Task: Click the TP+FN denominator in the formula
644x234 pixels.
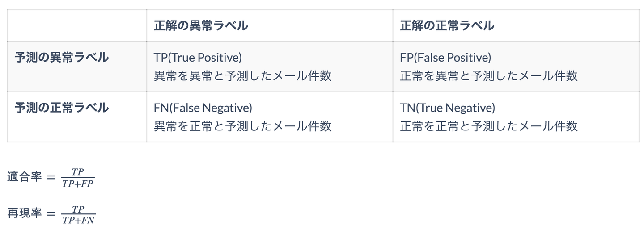Action: (x=78, y=220)
